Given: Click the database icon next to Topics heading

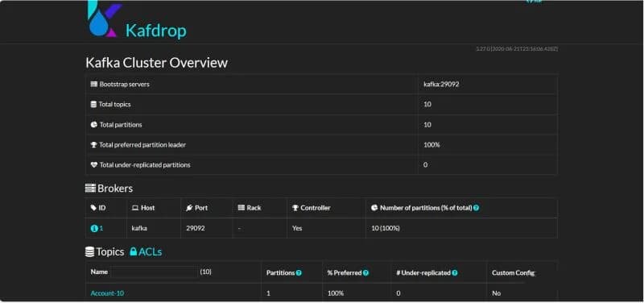Looking at the screenshot, I should pyautogui.click(x=89, y=252).
